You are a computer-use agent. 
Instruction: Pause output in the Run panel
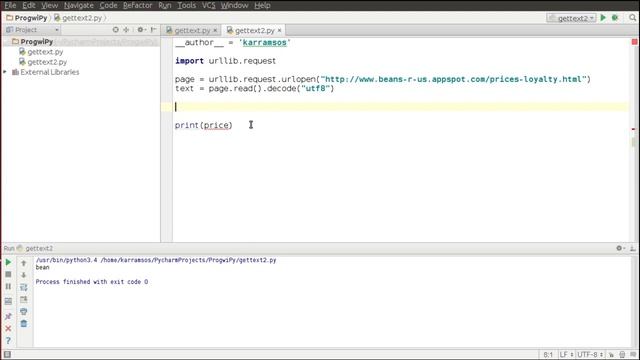(8, 287)
